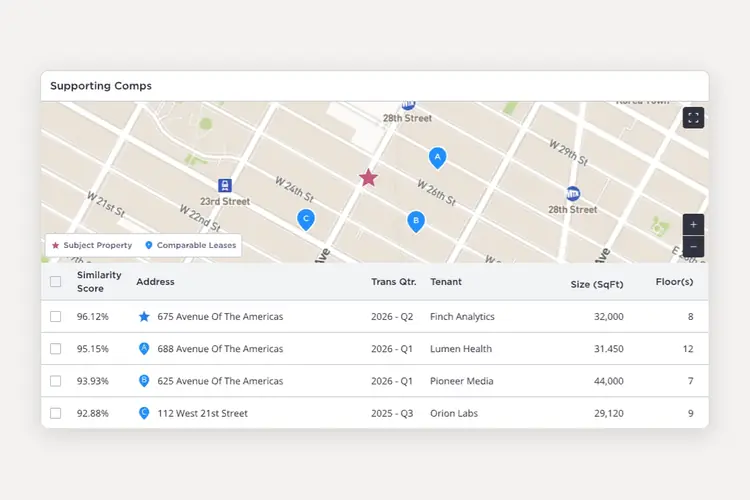Click the pink subject property star on map
This screenshot has height=500, width=750.
point(368,178)
